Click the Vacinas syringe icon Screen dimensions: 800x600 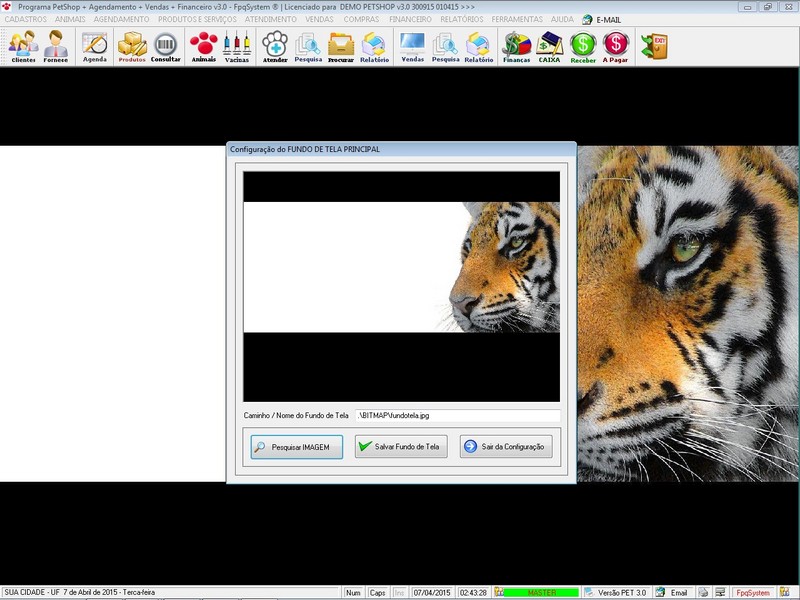pos(237,46)
